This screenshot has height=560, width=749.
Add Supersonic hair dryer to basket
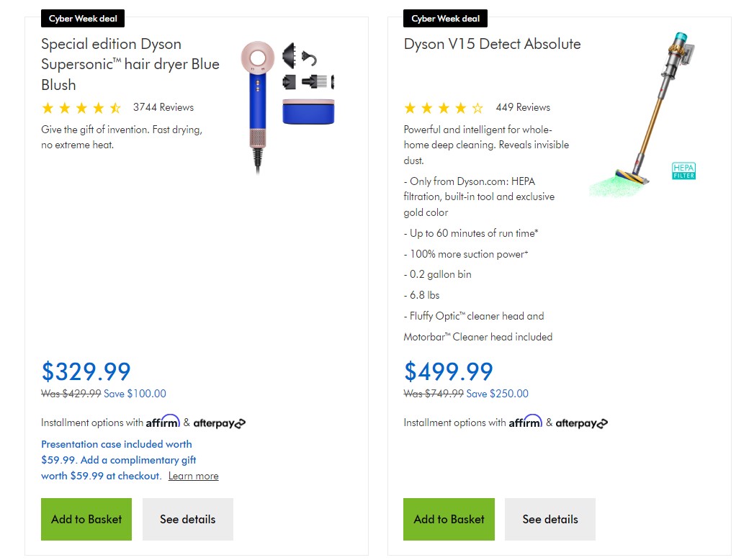tap(86, 519)
